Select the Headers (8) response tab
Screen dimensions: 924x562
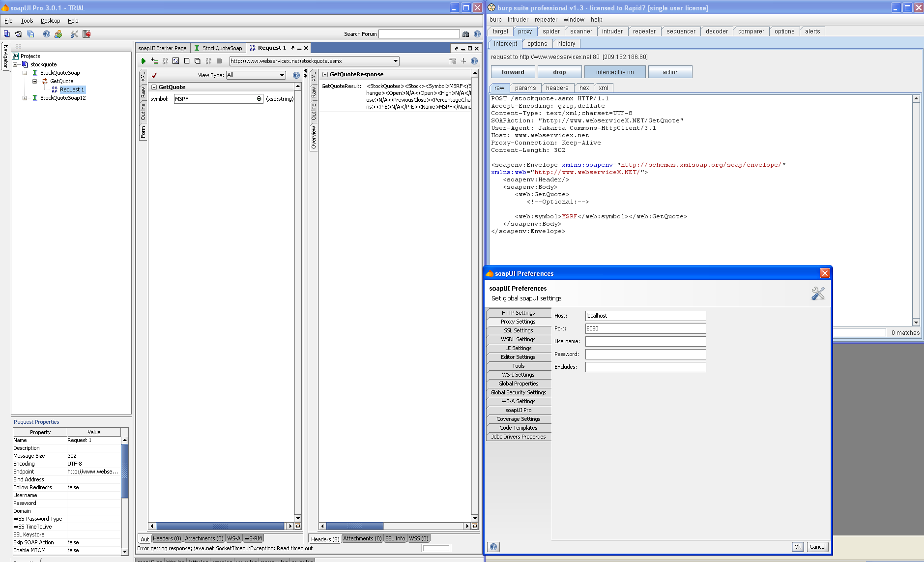click(x=325, y=539)
